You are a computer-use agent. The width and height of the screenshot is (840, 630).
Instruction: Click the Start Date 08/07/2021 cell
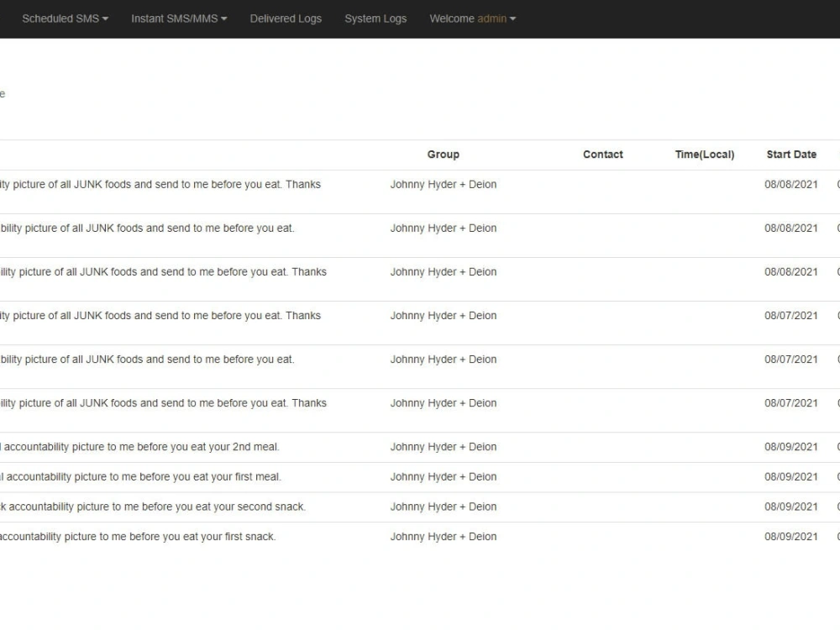tap(791, 315)
